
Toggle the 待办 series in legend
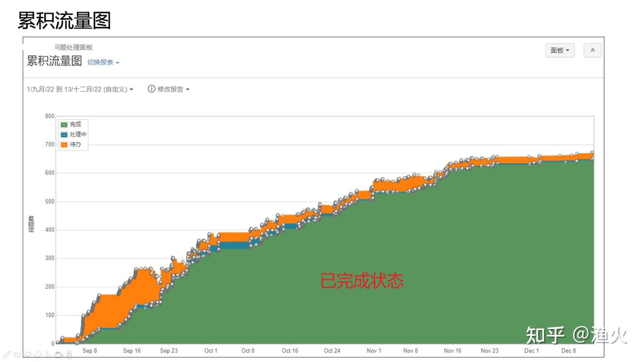(64, 145)
